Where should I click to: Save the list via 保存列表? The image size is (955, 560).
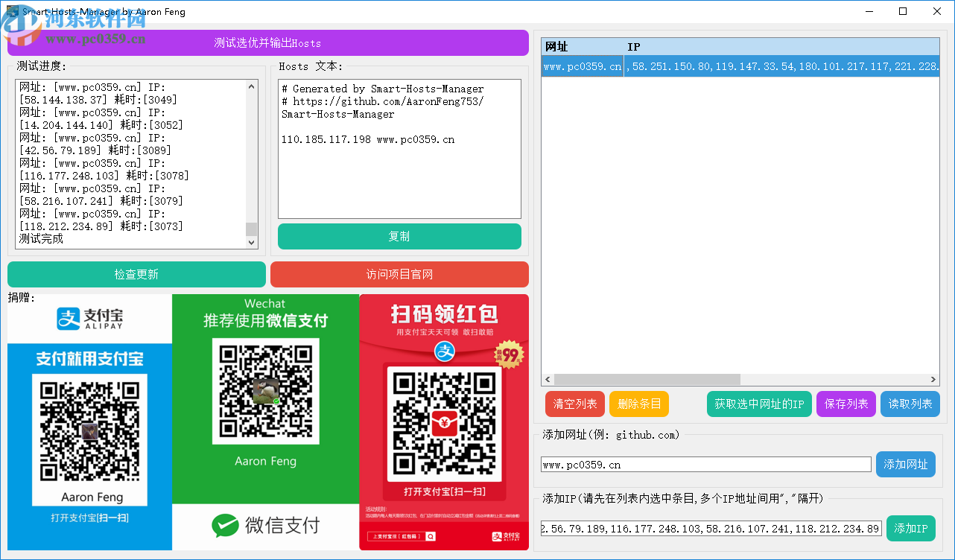coord(845,404)
